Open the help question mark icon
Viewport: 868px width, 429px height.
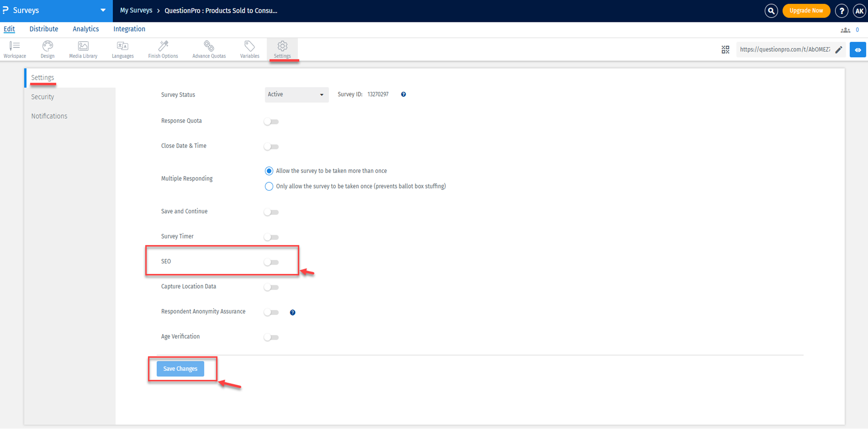(x=842, y=10)
